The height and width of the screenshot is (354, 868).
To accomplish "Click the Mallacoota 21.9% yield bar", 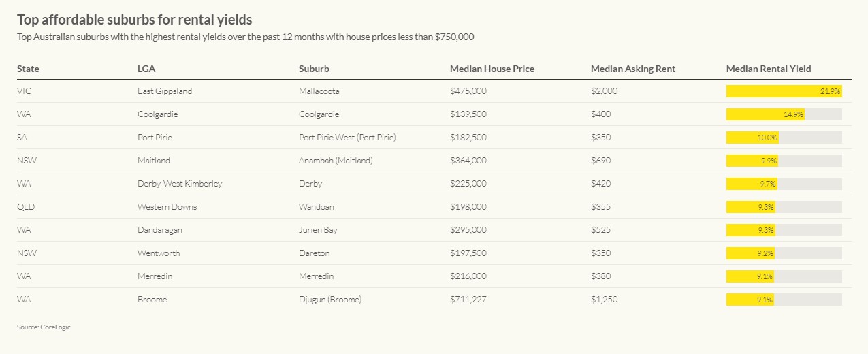I will pos(784,91).
